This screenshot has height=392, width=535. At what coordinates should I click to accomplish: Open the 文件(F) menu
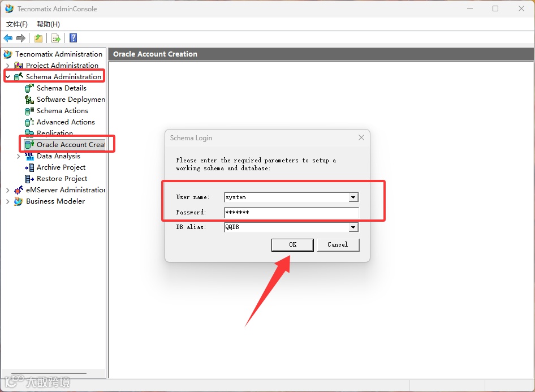click(x=17, y=24)
